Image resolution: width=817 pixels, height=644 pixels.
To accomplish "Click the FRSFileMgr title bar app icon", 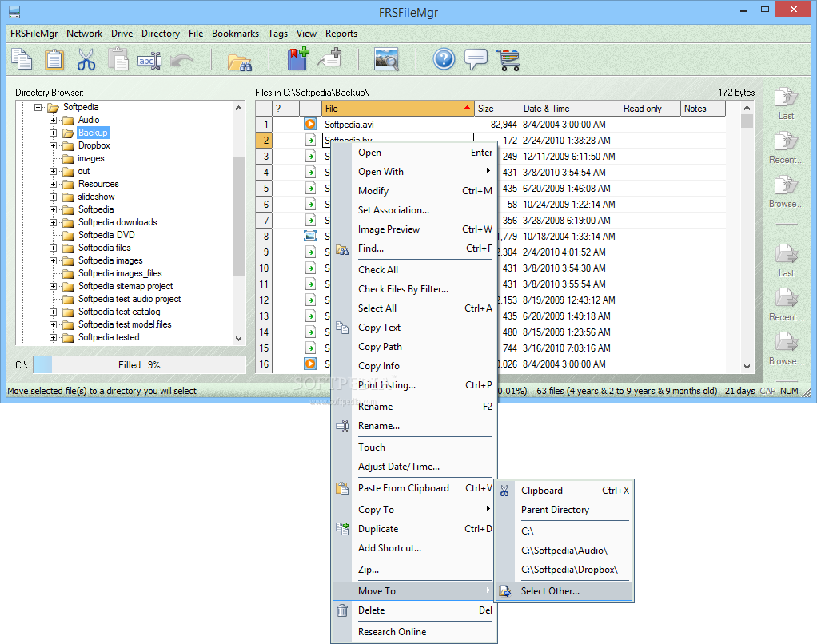I will 14,11.
